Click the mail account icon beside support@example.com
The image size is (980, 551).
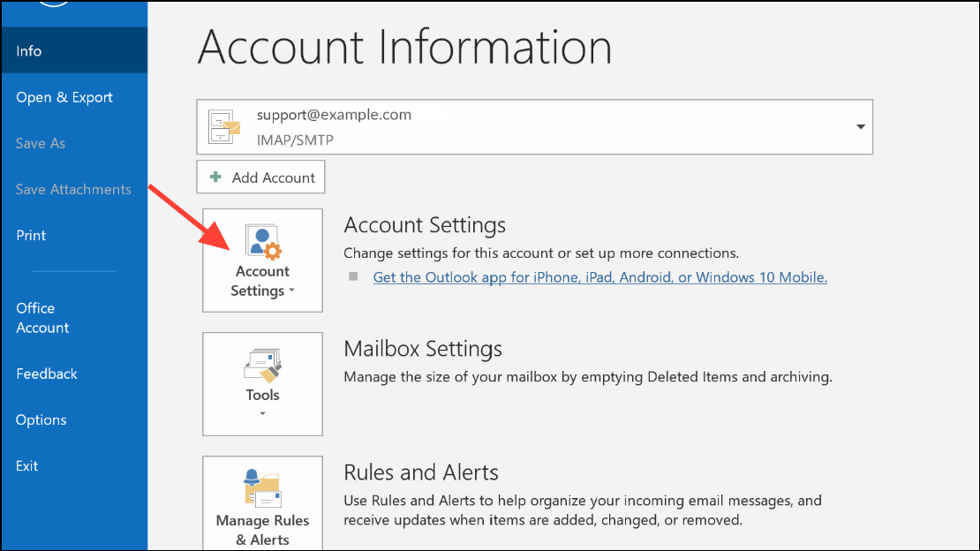224,127
